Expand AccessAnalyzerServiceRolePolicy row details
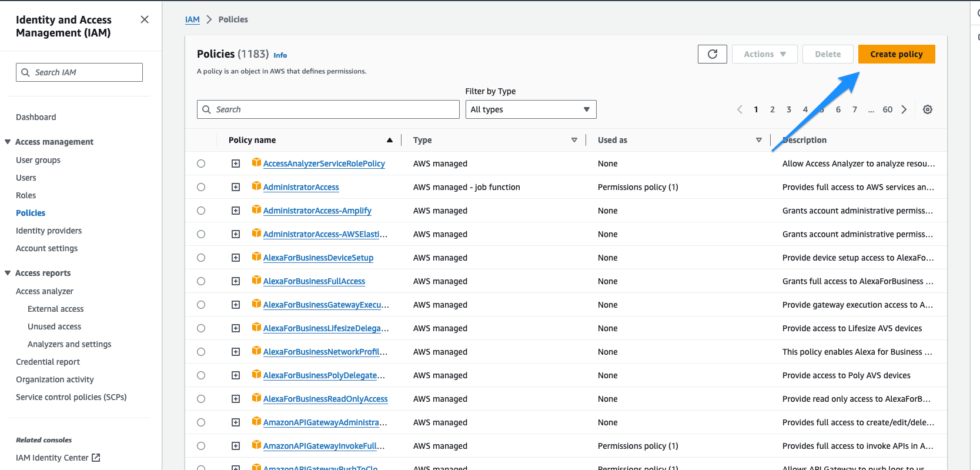Viewport: 980px width, 470px height. 236,164
